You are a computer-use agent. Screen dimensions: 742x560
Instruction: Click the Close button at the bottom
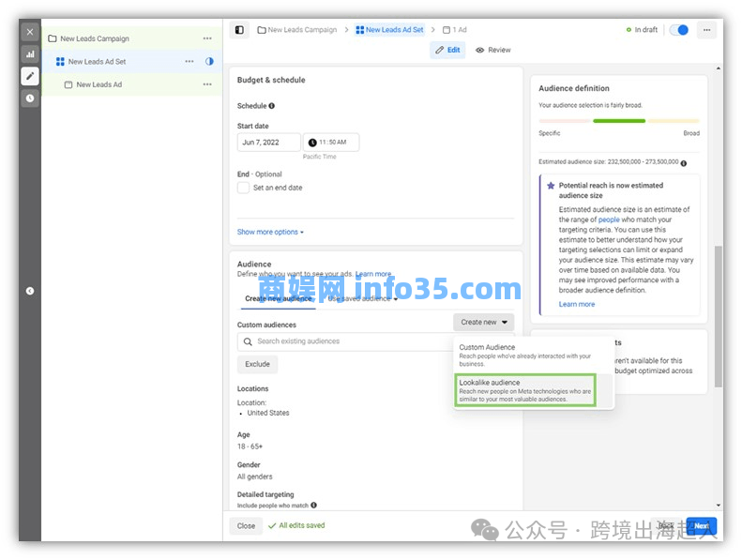tap(246, 526)
